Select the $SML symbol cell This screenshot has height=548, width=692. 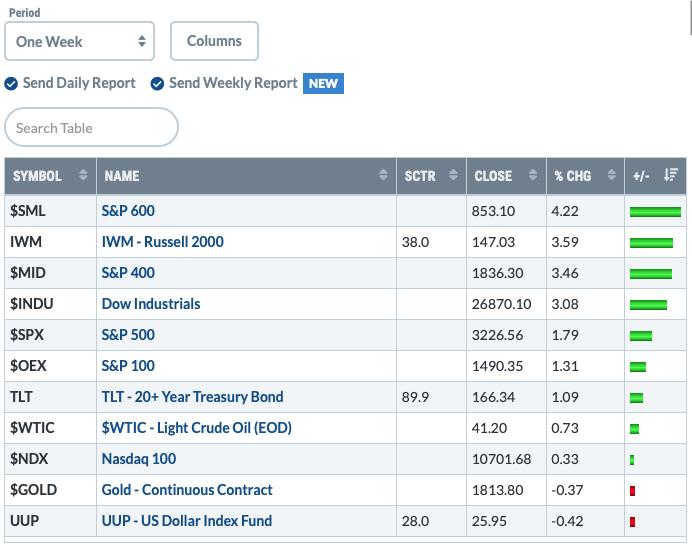(x=50, y=211)
